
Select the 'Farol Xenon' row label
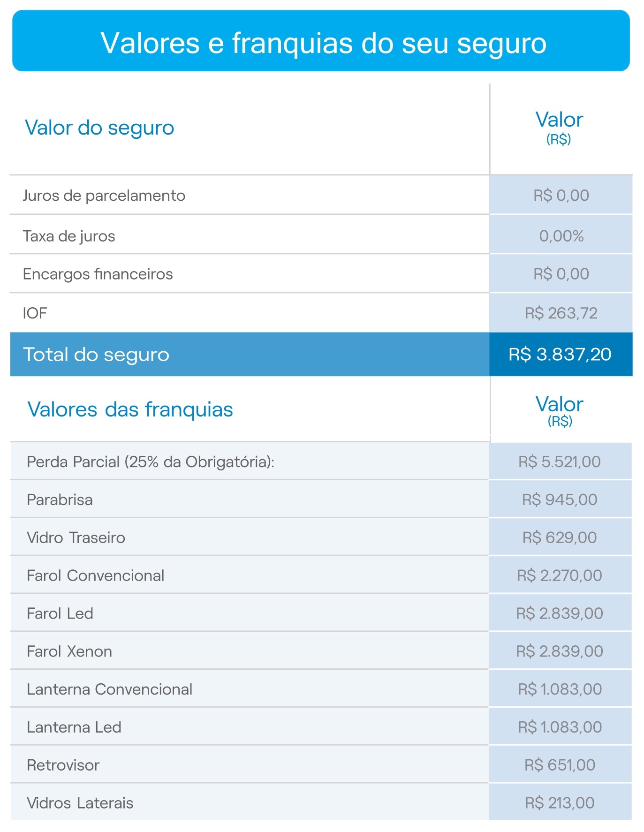point(69,651)
